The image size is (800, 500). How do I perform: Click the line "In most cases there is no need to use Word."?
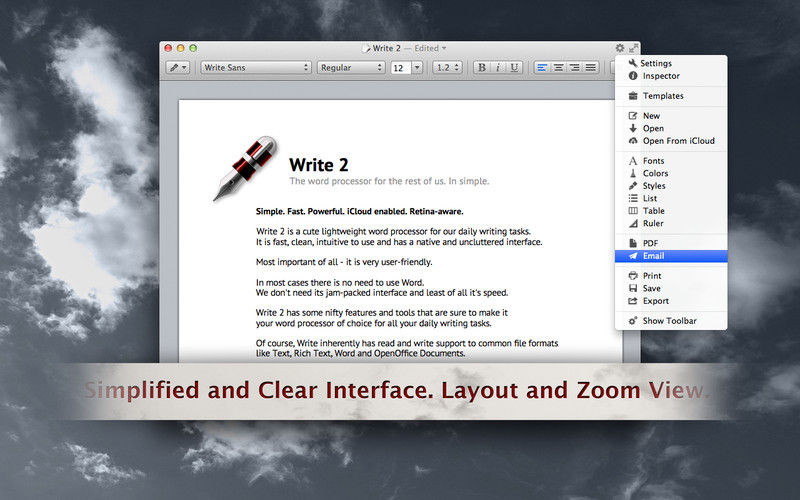[340, 283]
